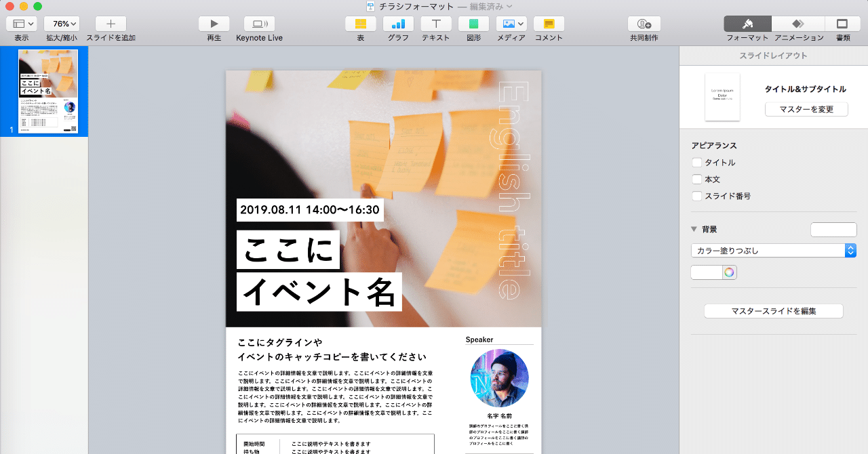Collapse the Background (背景) section triangle

click(694, 229)
